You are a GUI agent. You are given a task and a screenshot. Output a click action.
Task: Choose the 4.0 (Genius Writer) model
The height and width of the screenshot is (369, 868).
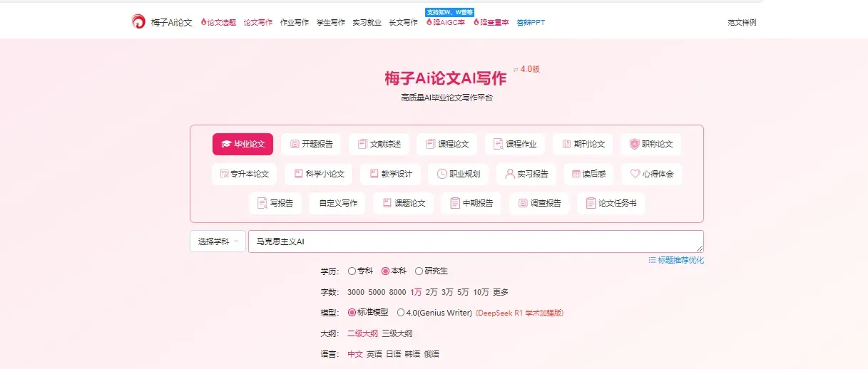(x=434, y=312)
